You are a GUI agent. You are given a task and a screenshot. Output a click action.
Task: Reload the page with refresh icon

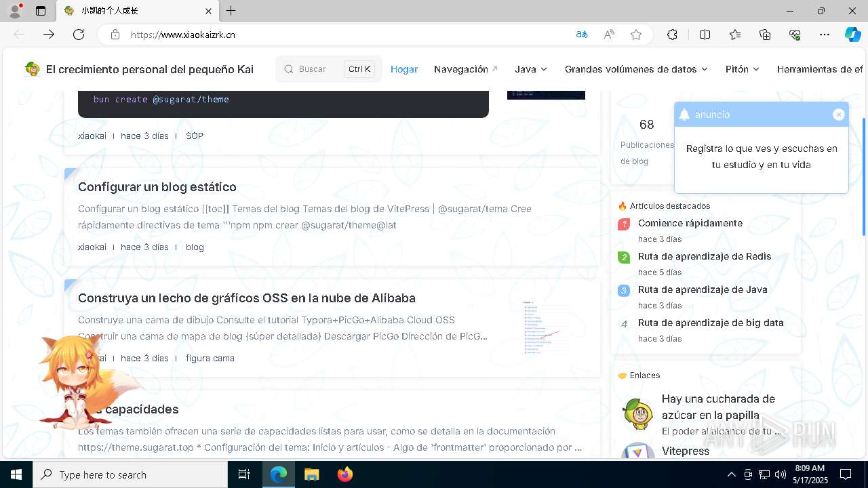pos(79,35)
